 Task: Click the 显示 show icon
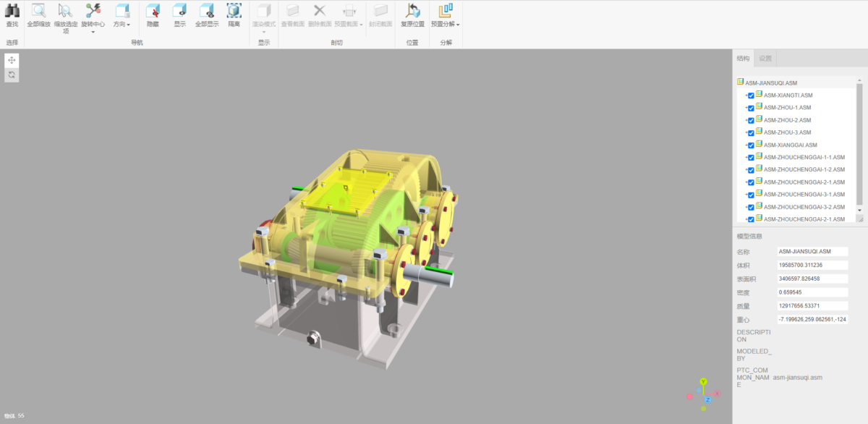179,11
